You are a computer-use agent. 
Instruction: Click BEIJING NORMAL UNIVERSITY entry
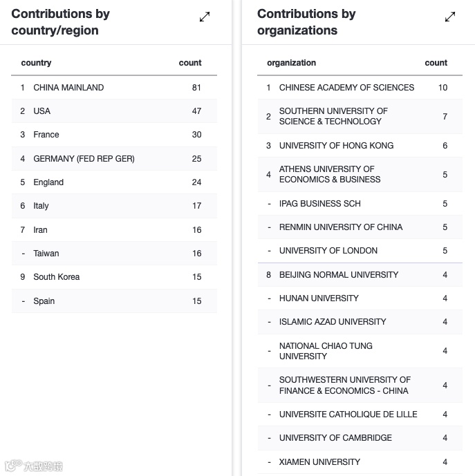coord(338,275)
